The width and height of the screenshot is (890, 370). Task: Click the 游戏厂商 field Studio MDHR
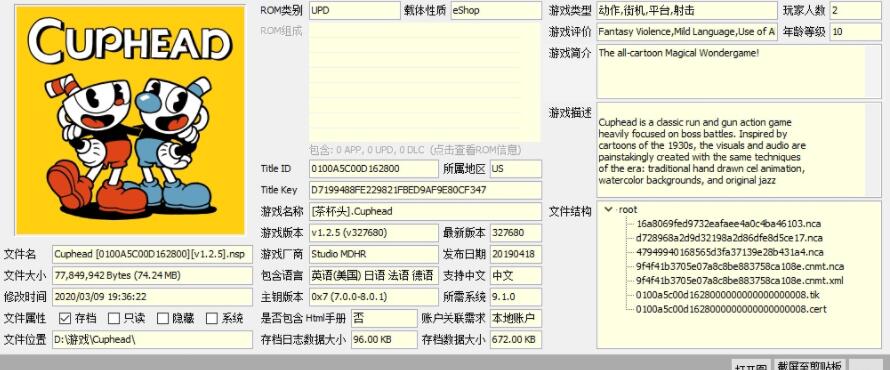coord(374,254)
